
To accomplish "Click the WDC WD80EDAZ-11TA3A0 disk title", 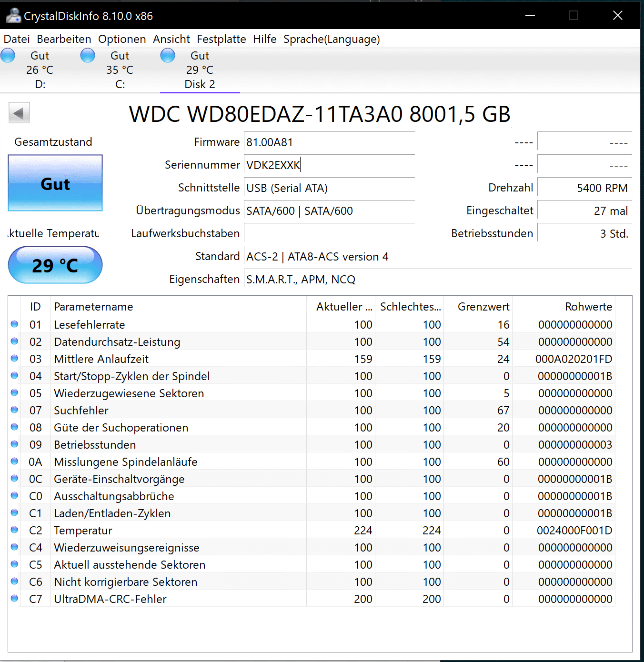I will (320, 114).
